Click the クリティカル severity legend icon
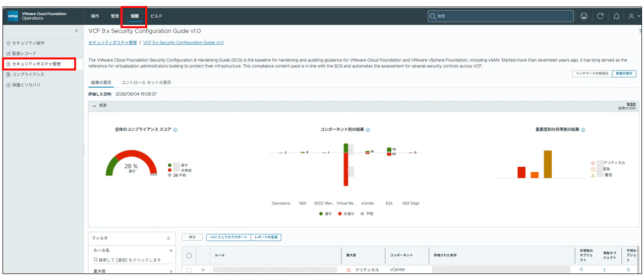Image resolution: width=644 pixels, height=277 pixels. [x=593, y=163]
